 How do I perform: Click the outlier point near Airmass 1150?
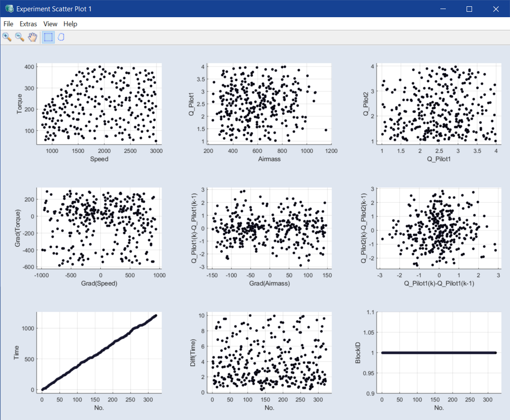click(x=326, y=130)
